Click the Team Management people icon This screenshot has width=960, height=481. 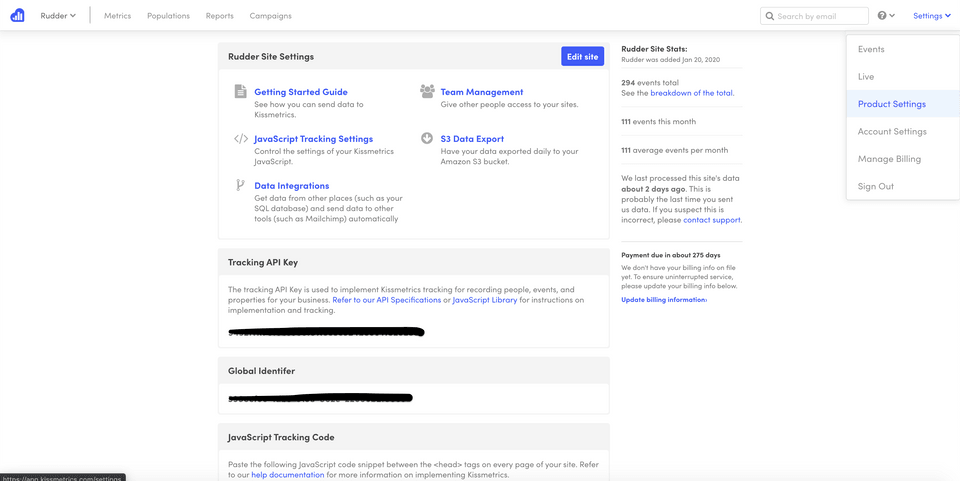click(427, 92)
